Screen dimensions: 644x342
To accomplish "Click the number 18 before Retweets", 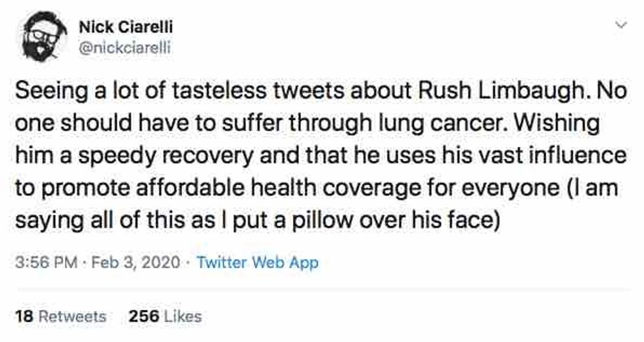I will (23, 316).
